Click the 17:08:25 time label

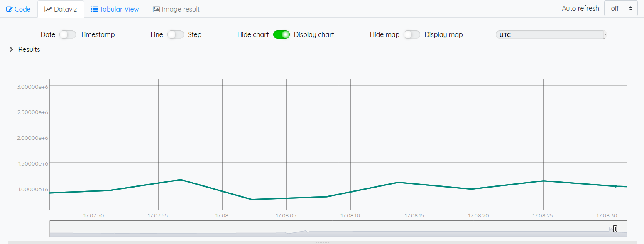click(x=543, y=216)
